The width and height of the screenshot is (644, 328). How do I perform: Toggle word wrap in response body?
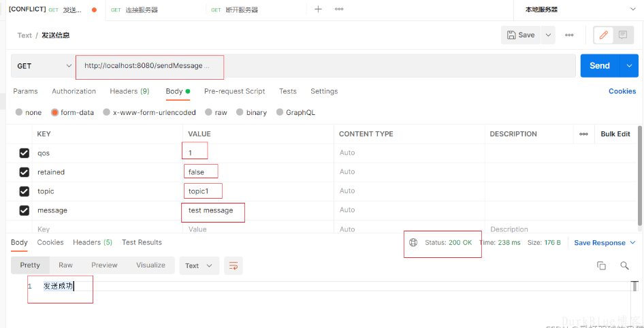point(234,265)
